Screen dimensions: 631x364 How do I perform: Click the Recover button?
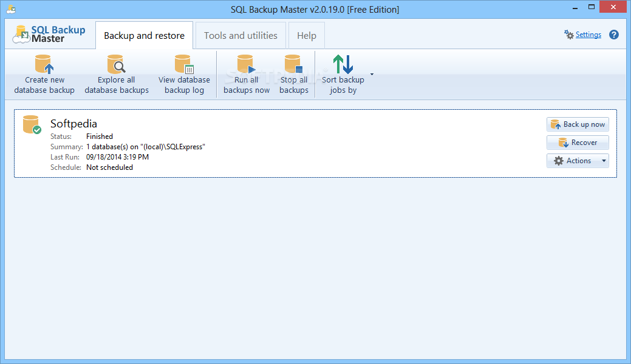(578, 143)
